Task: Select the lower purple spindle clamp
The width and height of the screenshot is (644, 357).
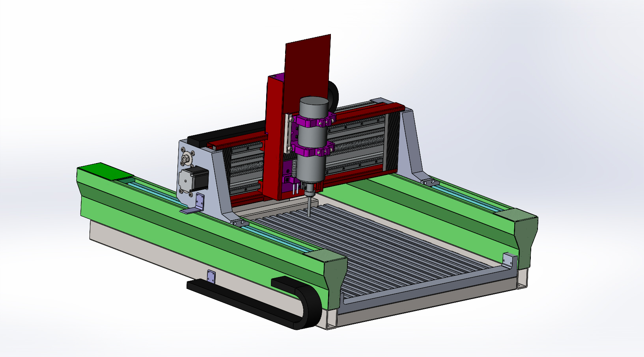Action: click(314, 150)
